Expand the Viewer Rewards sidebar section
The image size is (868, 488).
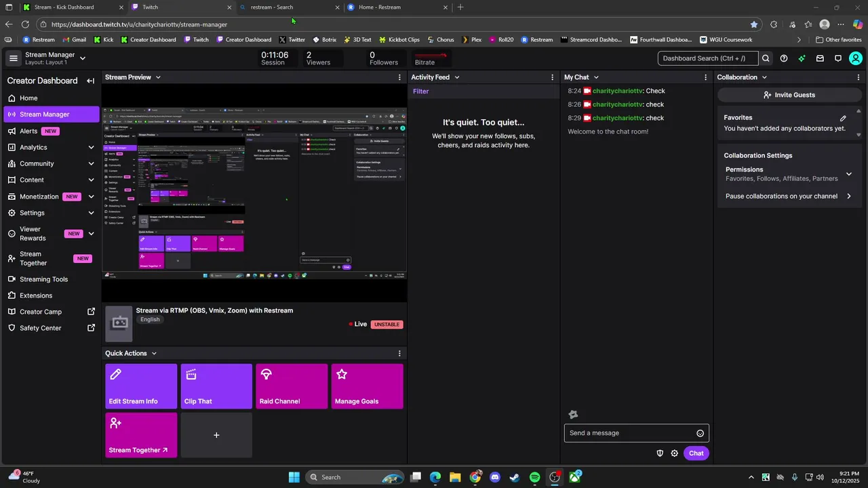pos(91,234)
